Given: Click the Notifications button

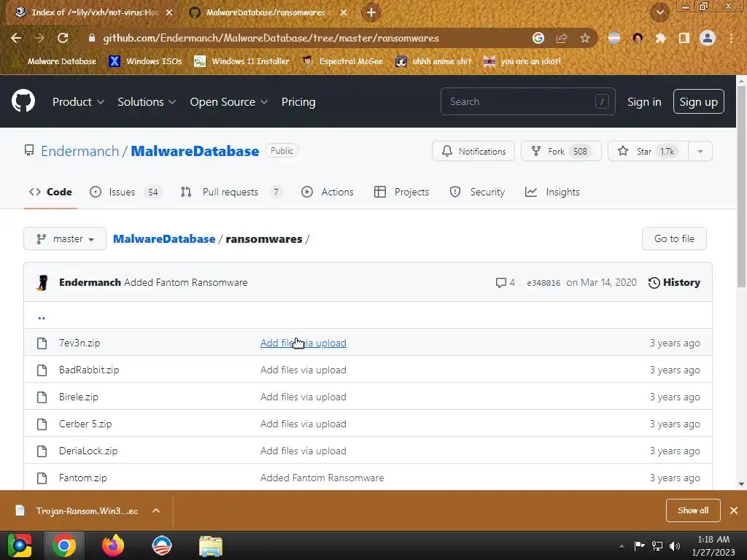Looking at the screenshot, I should tap(473, 152).
